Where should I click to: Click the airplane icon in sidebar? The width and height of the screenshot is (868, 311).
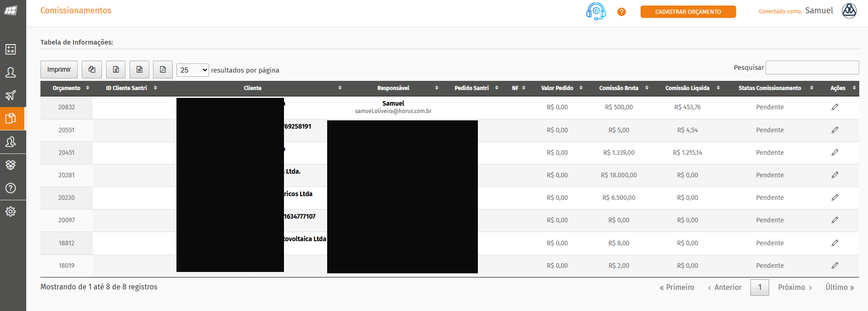point(11,95)
